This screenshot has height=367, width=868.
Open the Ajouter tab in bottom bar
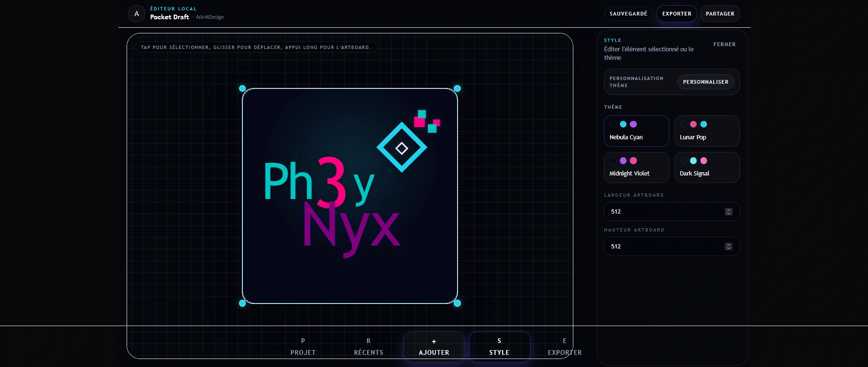[434, 347]
